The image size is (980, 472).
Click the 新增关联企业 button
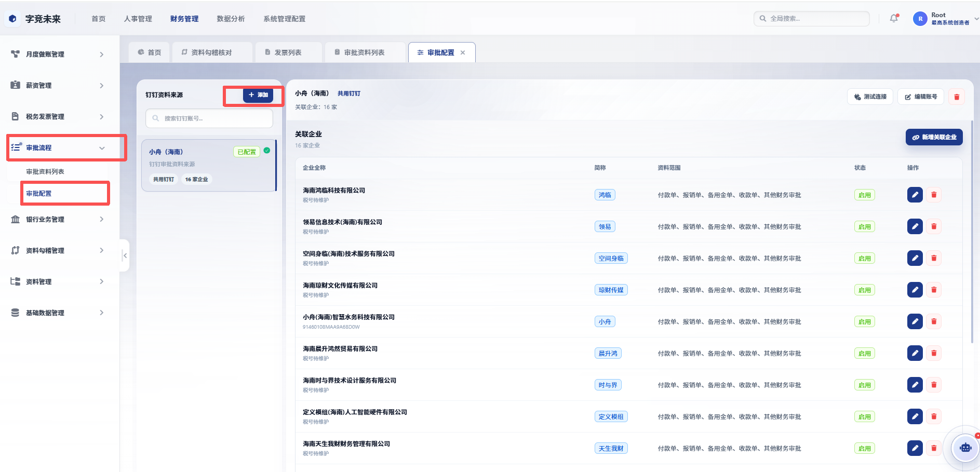coord(934,137)
